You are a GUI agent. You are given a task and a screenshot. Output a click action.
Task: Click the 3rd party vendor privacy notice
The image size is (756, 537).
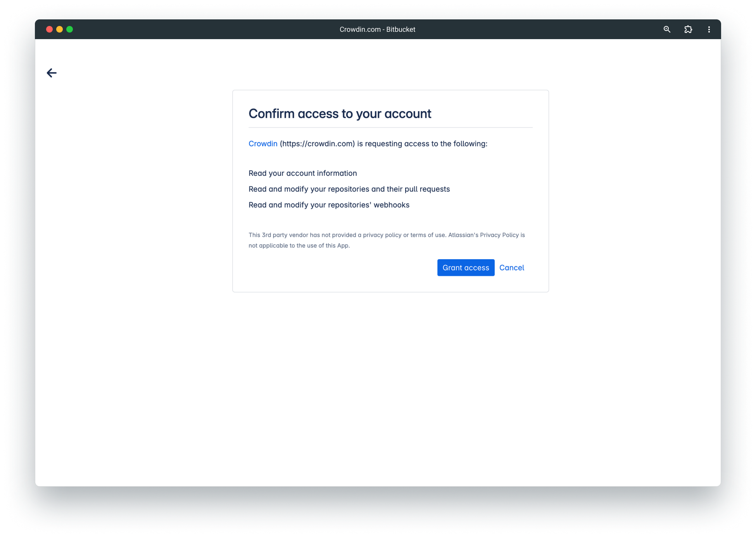click(387, 240)
